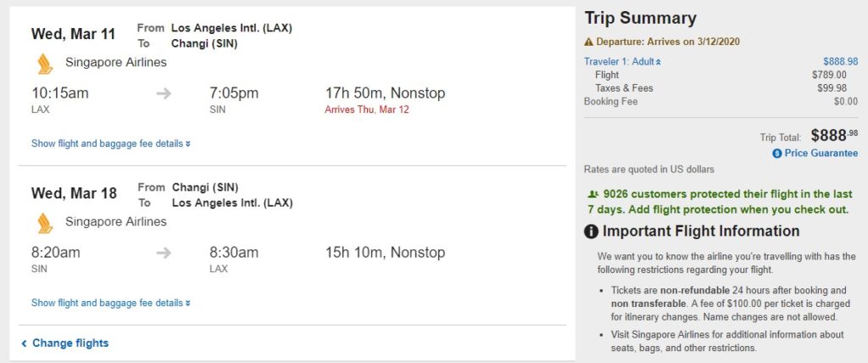Click the back chevron beside Change flights
Viewport: 868px width, 363px height.
point(24,343)
